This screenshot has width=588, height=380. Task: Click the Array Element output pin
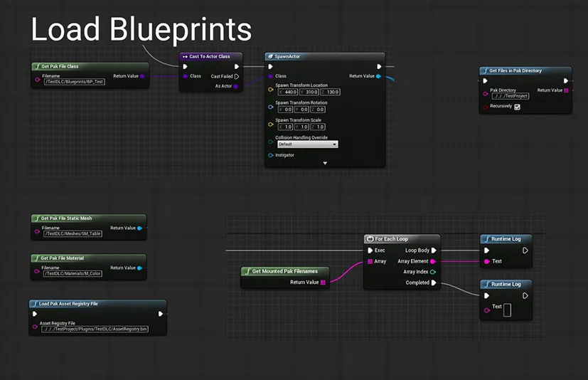click(x=433, y=261)
